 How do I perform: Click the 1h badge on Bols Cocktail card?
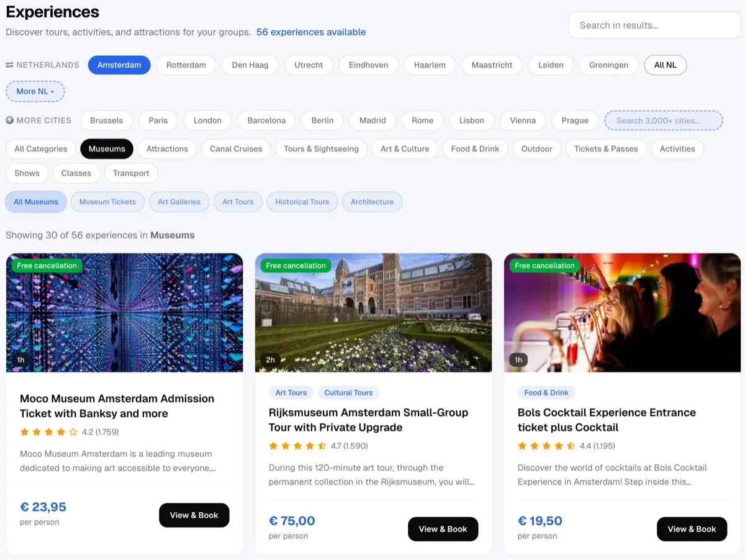coord(518,359)
